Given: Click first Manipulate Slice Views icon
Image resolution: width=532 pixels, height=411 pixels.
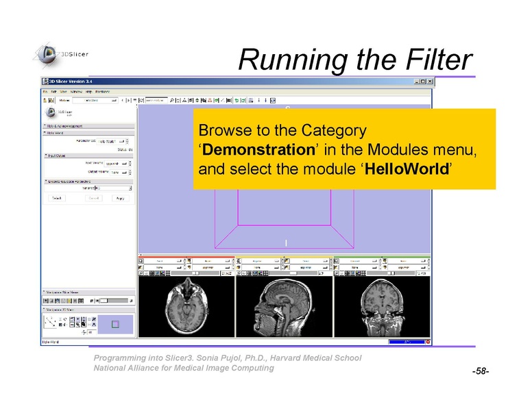Looking at the screenshot, I should coord(46,301).
